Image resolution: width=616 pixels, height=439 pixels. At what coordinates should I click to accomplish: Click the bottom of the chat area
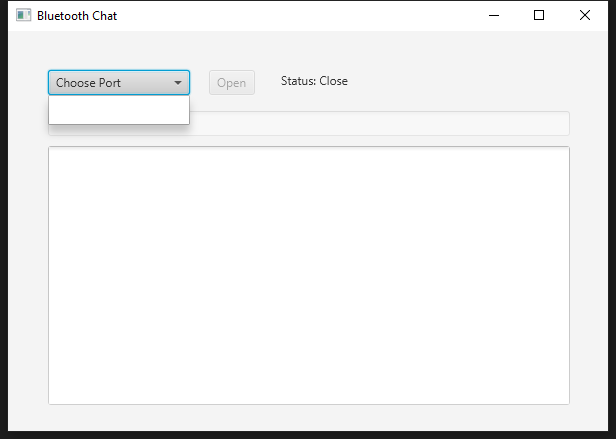308,393
